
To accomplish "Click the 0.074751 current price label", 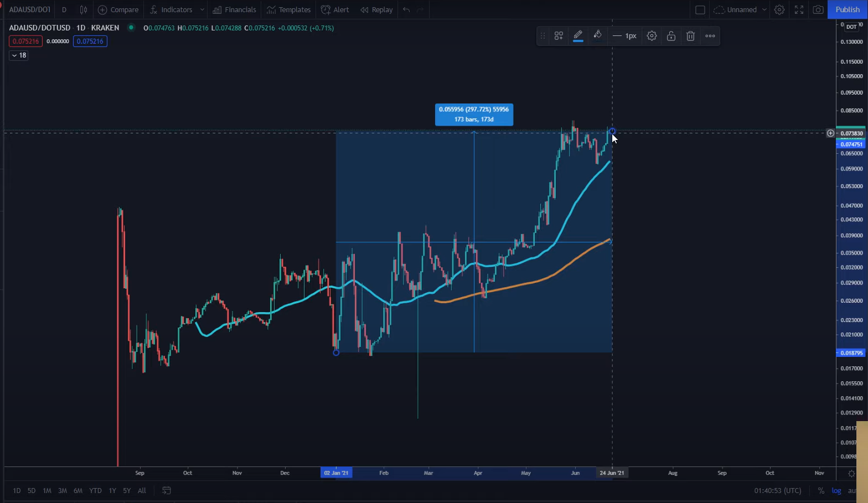I will 850,144.
